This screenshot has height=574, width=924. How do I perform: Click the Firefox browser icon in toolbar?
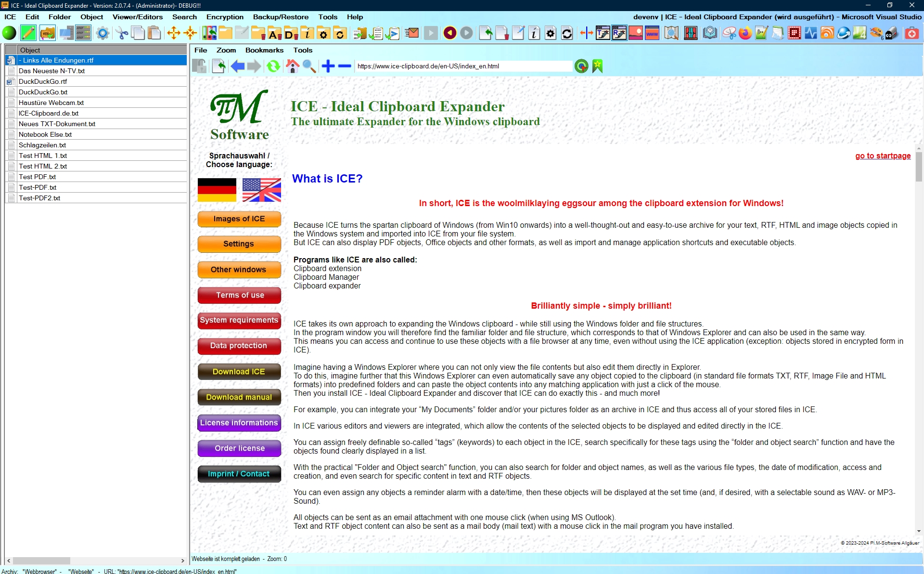tap(745, 33)
